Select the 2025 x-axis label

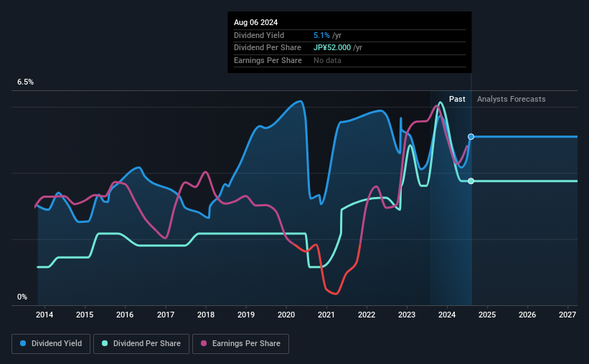pyautogui.click(x=487, y=315)
